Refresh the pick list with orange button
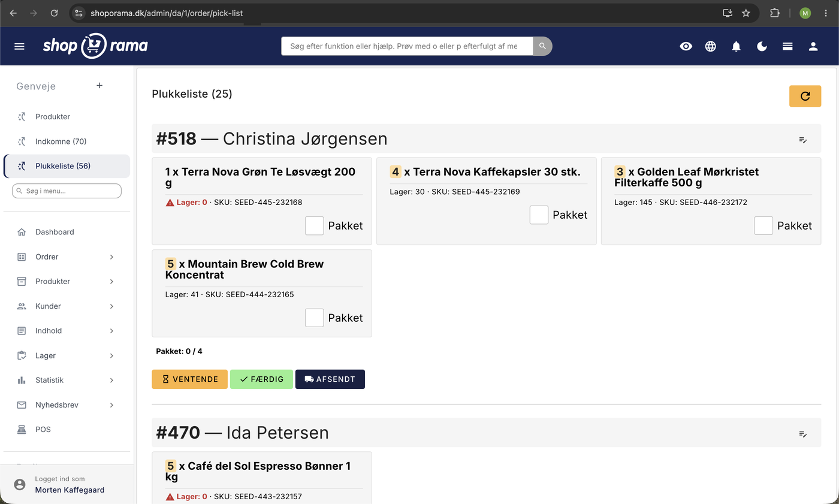 click(x=805, y=96)
